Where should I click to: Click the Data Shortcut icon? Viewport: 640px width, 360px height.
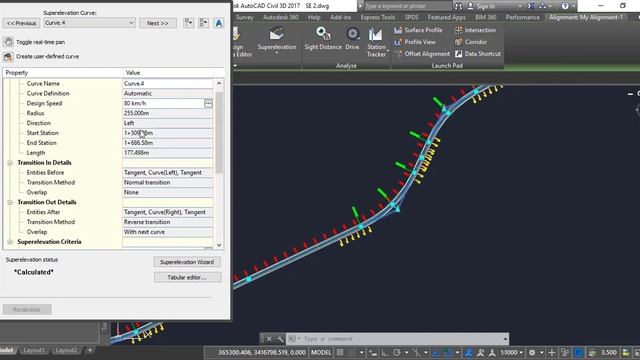pyautogui.click(x=458, y=54)
